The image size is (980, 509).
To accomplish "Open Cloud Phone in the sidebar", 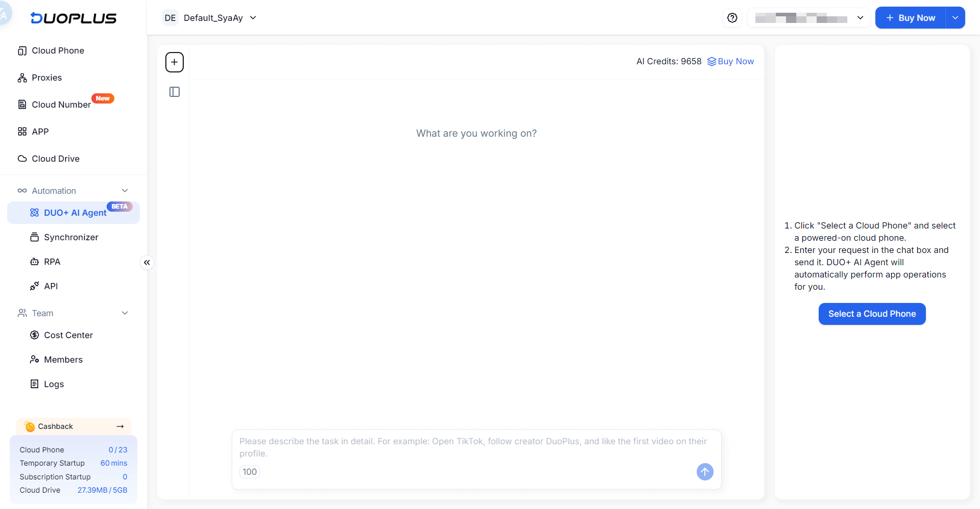I will pyautogui.click(x=58, y=50).
